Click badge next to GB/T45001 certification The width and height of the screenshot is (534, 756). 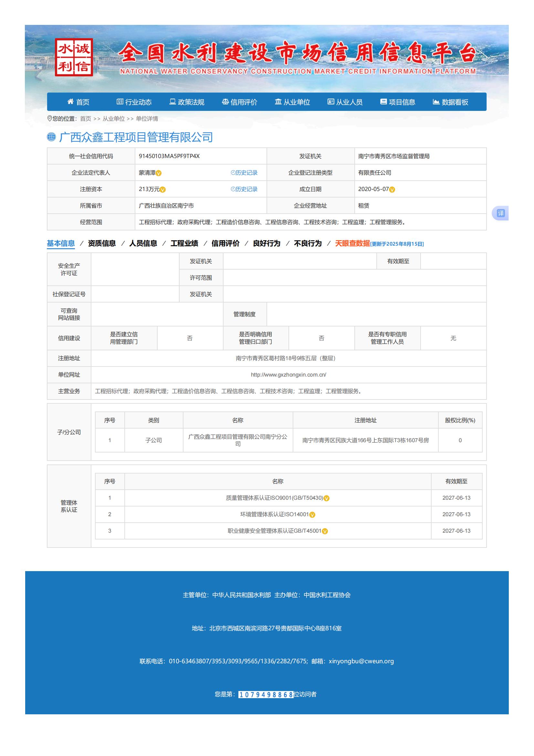pyautogui.click(x=325, y=531)
